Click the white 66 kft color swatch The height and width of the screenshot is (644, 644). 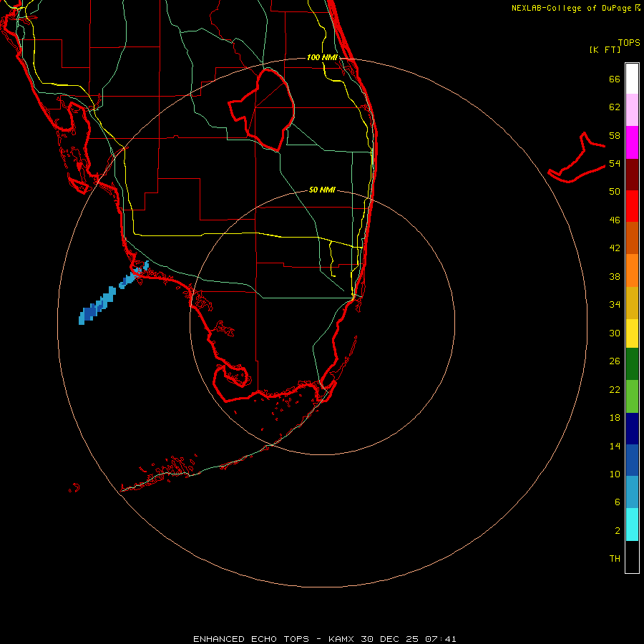tap(632, 79)
